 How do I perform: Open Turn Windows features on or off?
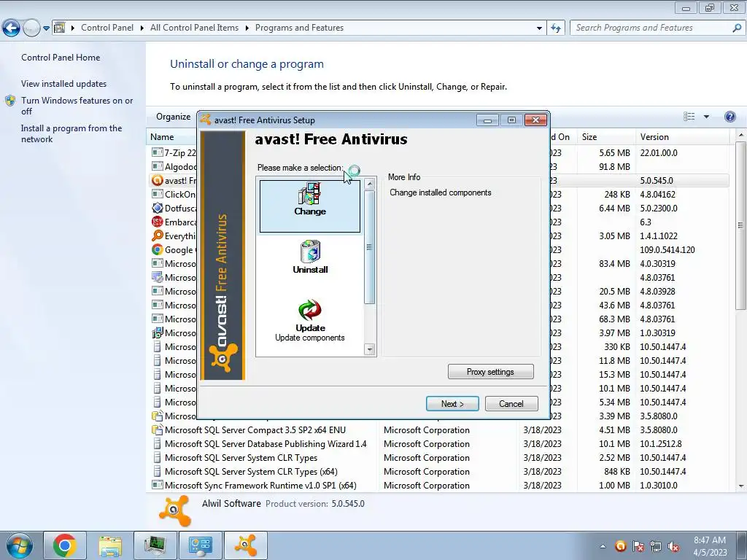[x=77, y=106]
